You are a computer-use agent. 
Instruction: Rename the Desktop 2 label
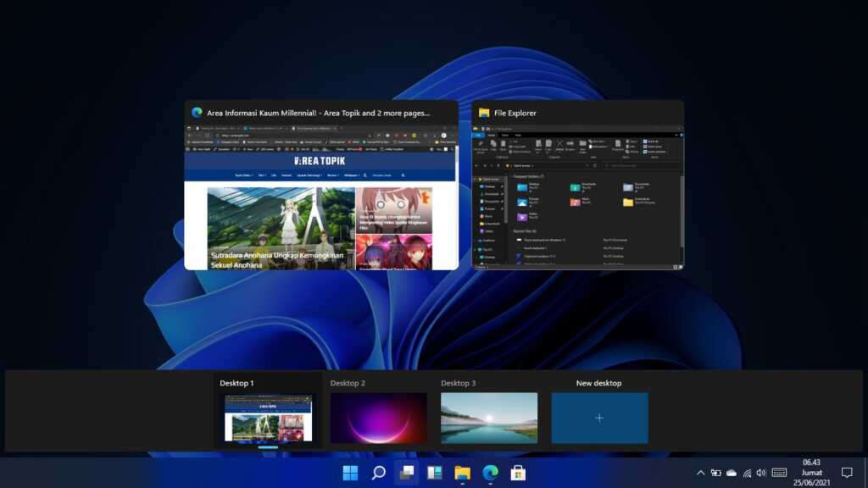pos(348,383)
